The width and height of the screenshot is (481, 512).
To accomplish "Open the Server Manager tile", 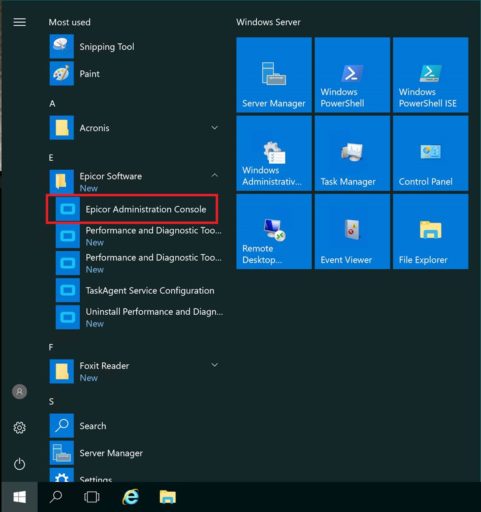I will [274, 75].
